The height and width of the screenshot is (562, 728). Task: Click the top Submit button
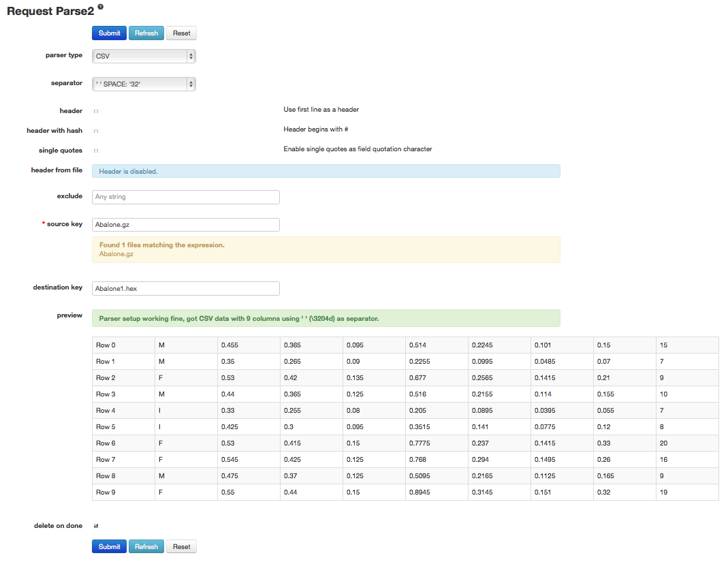tap(109, 33)
